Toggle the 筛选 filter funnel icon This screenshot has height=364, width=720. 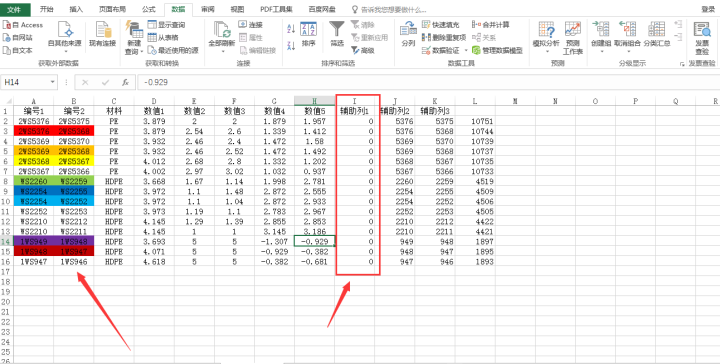tap(337, 29)
